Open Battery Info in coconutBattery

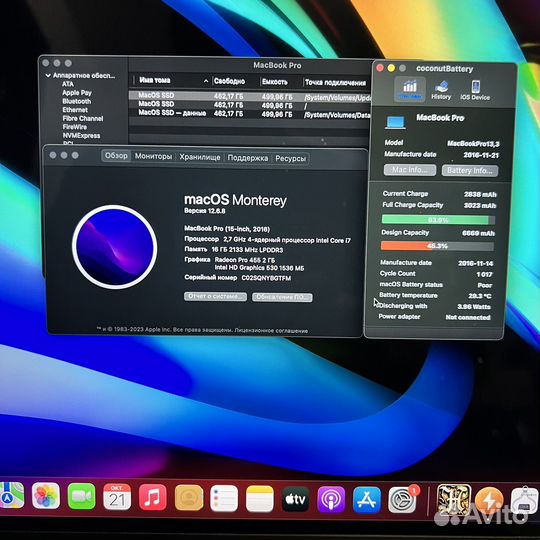tap(470, 171)
